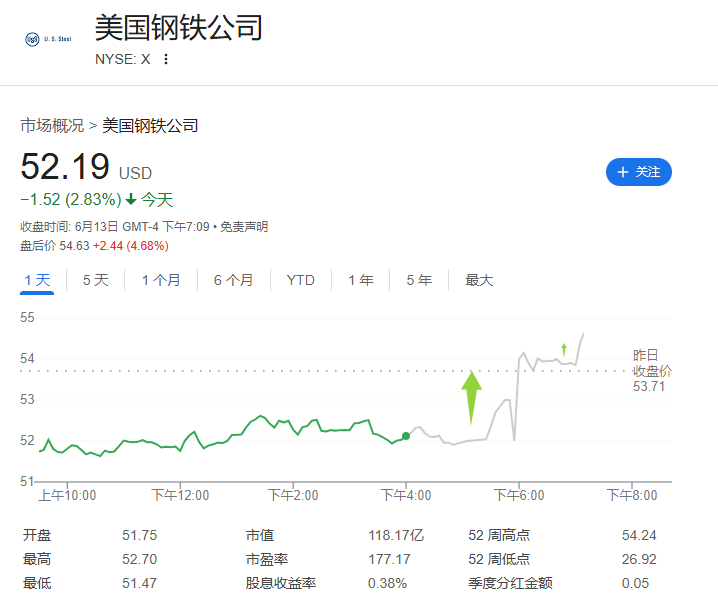Click the 市盈率 value 177.17
Image resolution: width=718 pixels, height=605 pixels.
[x=389, y=559]
